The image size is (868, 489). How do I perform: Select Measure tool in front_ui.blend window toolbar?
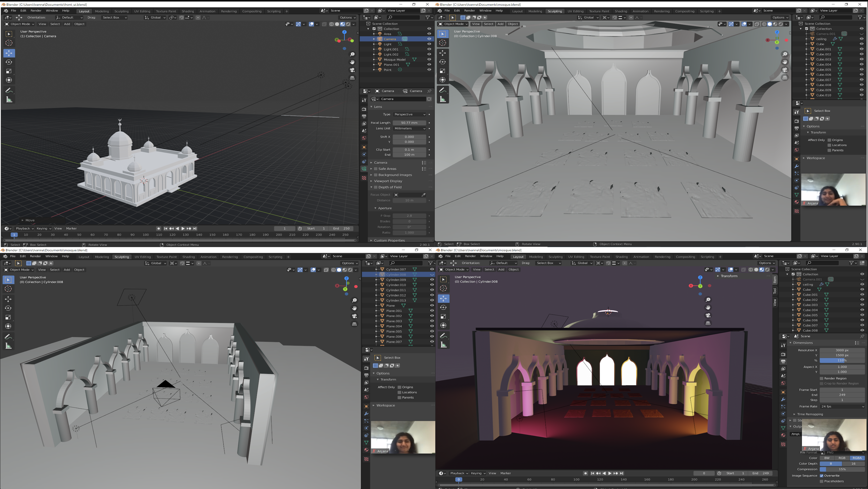coord(9,100)
